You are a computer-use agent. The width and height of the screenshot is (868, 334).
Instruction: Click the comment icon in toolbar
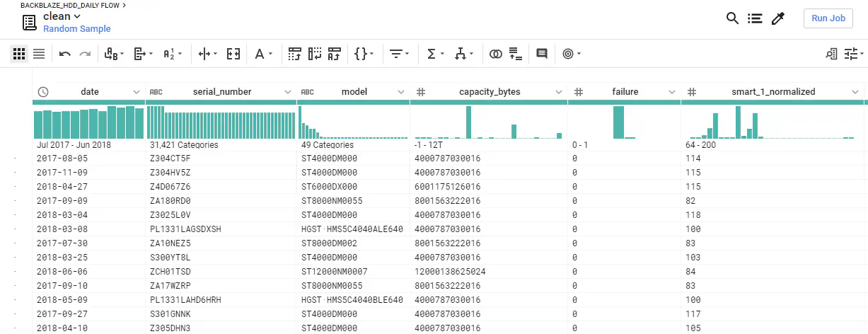542,54
